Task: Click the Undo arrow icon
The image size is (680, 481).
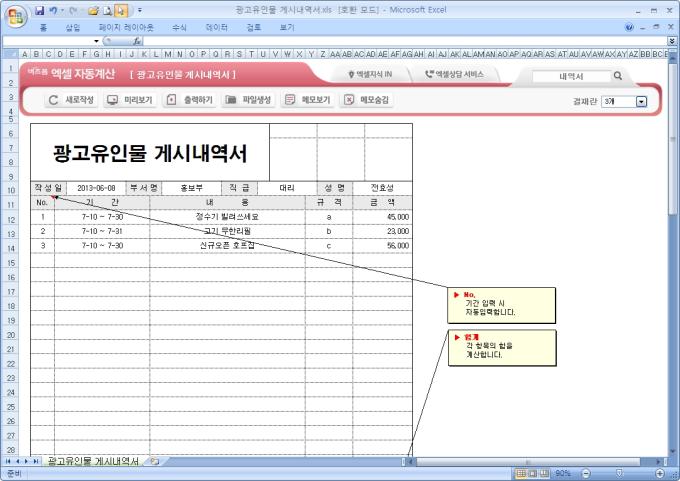Action: (53, 10)
